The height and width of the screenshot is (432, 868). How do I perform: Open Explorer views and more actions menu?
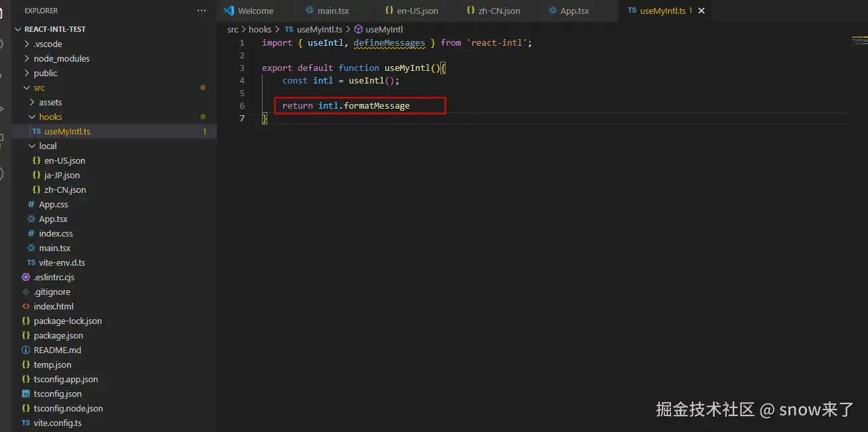point(202,11)
